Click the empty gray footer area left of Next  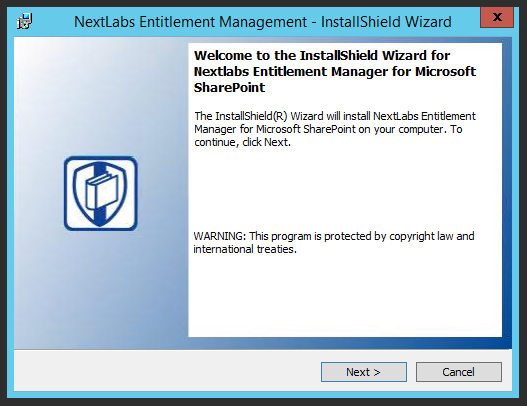tap(167, 371)
